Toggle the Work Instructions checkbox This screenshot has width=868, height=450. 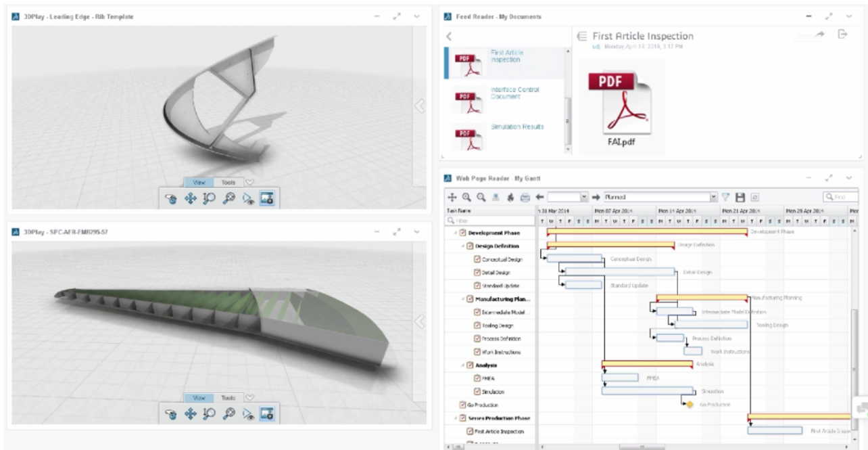click(x=477, y=352)
